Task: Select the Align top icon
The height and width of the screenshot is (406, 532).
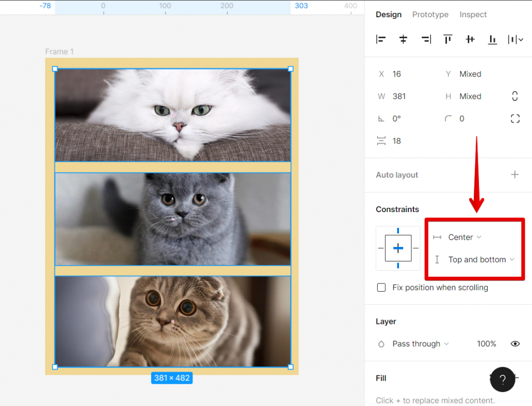Action: [x=447, y=39]
